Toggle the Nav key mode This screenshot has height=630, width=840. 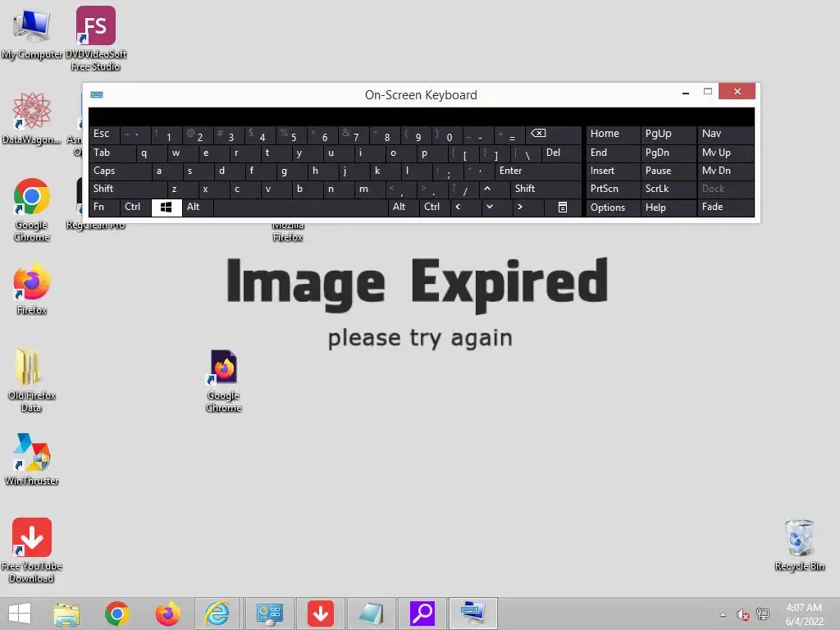725,134
